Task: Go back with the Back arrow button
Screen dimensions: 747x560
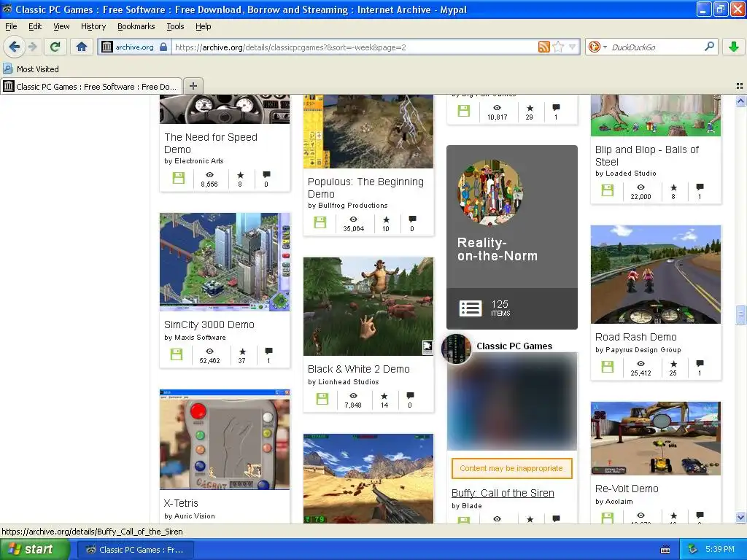Action: point(14,47)
